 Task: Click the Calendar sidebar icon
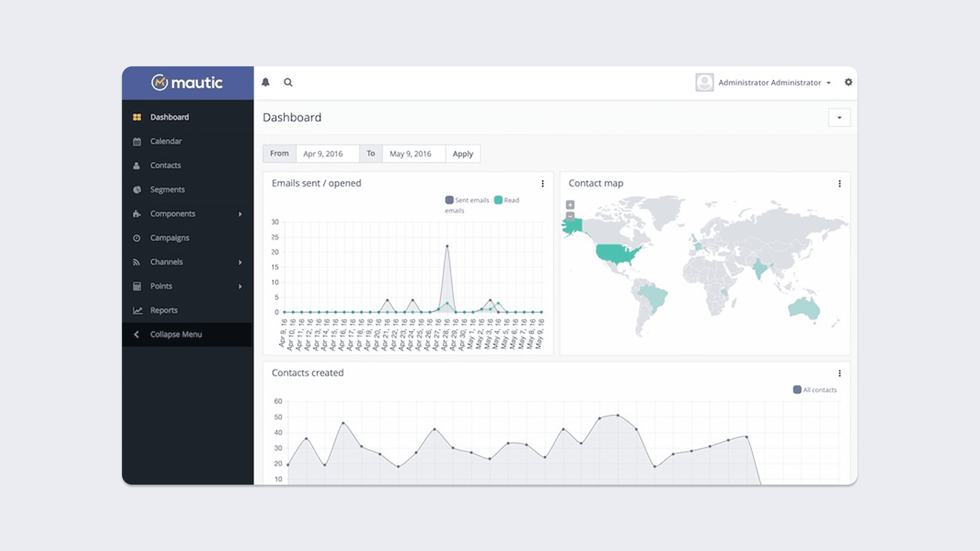(137, 142)
